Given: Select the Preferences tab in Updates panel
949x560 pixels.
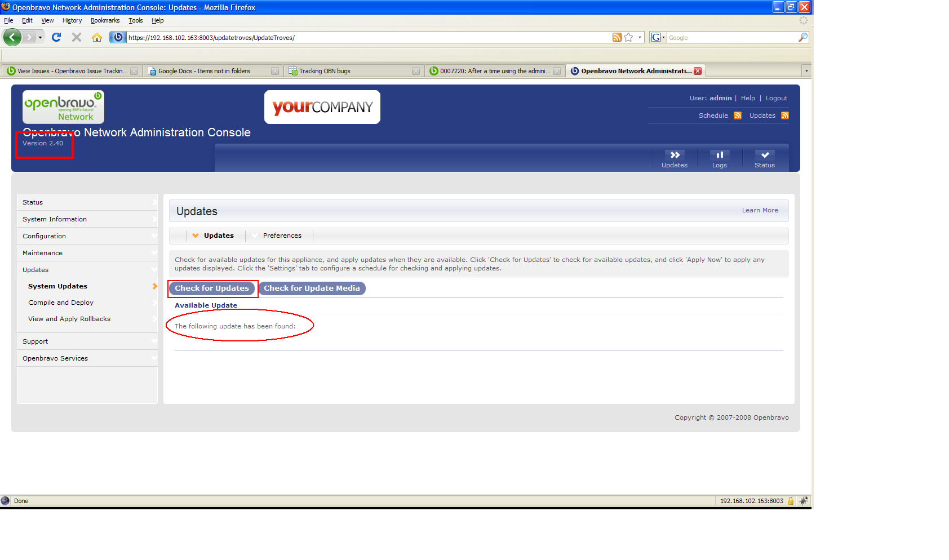Looking at the screenshot, I should [x=282, y=235].
